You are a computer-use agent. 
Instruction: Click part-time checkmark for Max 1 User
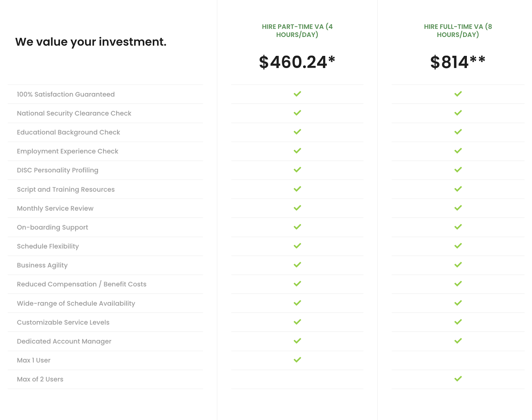pos(297,360)
